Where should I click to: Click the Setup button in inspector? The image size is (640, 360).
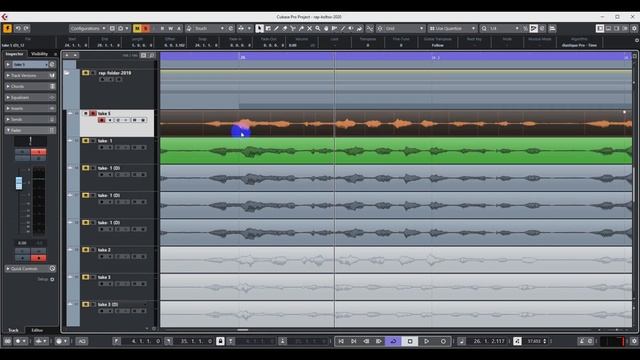point(46,279)
